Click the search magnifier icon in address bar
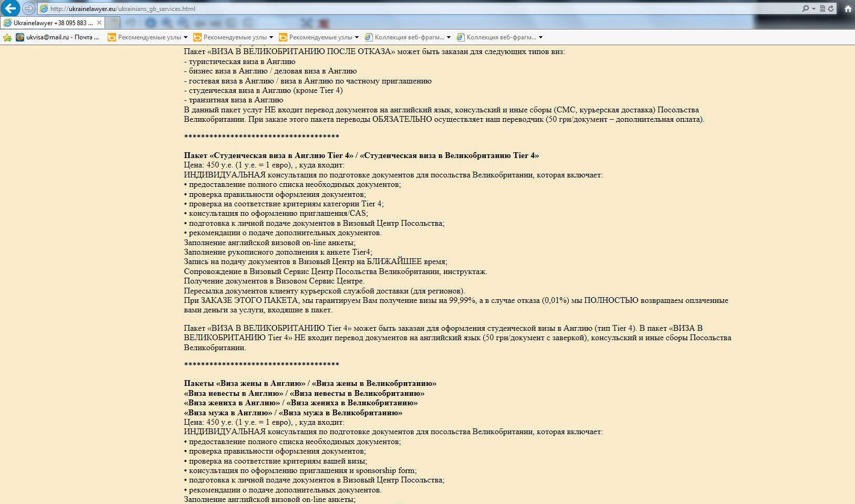 [x=805, y=8]
